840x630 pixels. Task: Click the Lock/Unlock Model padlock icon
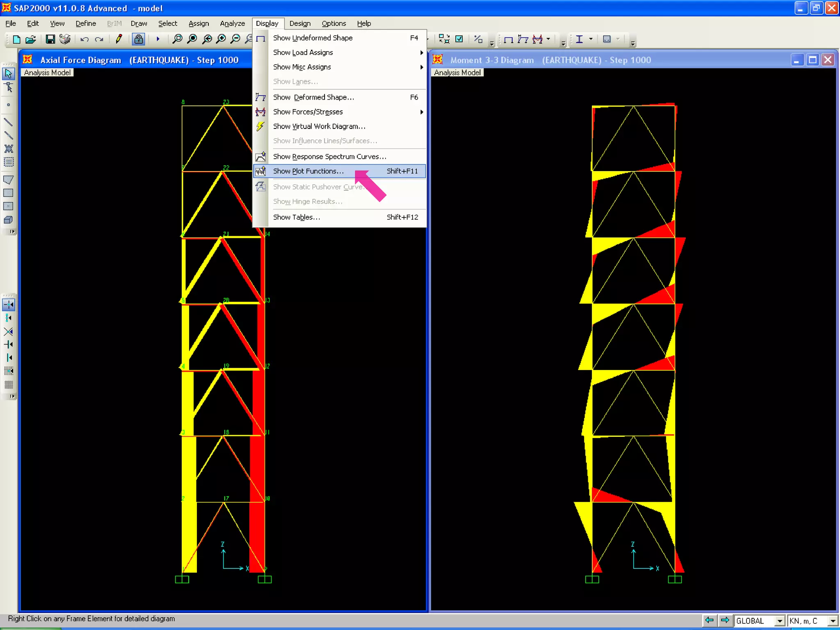[139, 39]
